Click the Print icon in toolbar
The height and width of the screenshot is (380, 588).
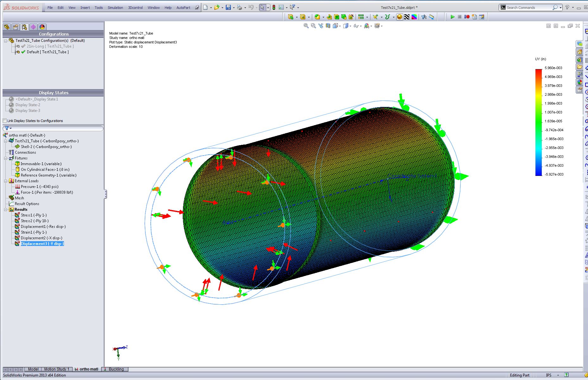pos(239,7)
